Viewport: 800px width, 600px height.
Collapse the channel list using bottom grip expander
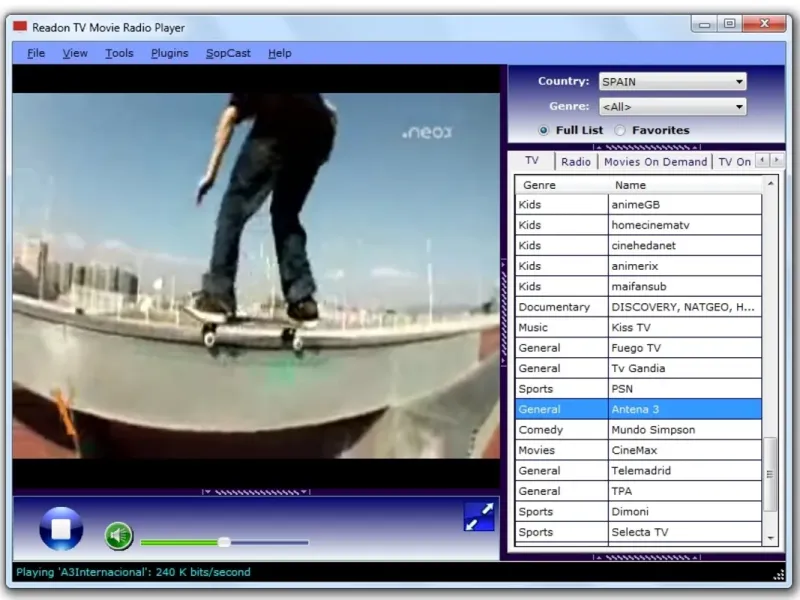point(647,557)
